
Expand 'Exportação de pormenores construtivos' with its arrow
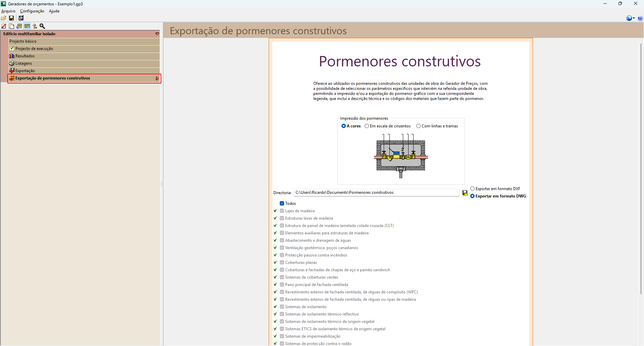coord(157,78)
